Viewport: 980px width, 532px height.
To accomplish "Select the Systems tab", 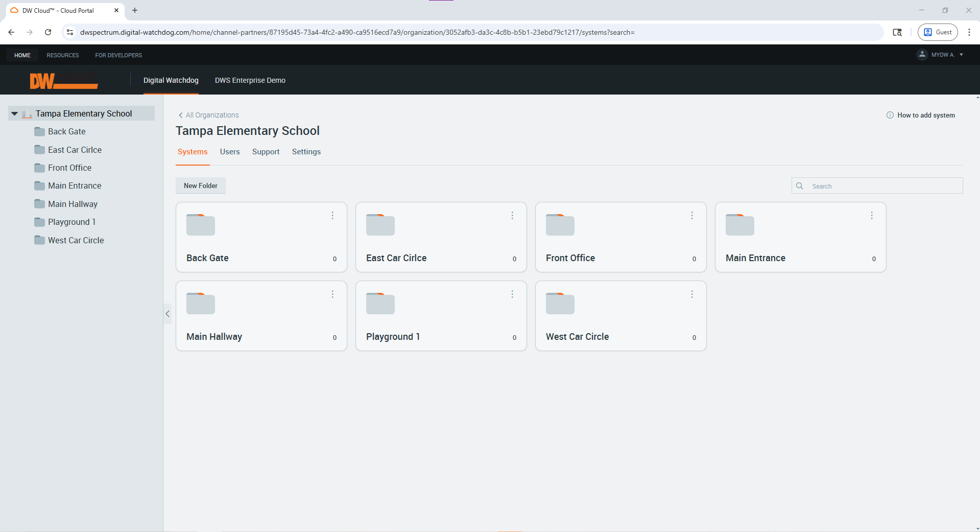I will (x=193, y=152).
